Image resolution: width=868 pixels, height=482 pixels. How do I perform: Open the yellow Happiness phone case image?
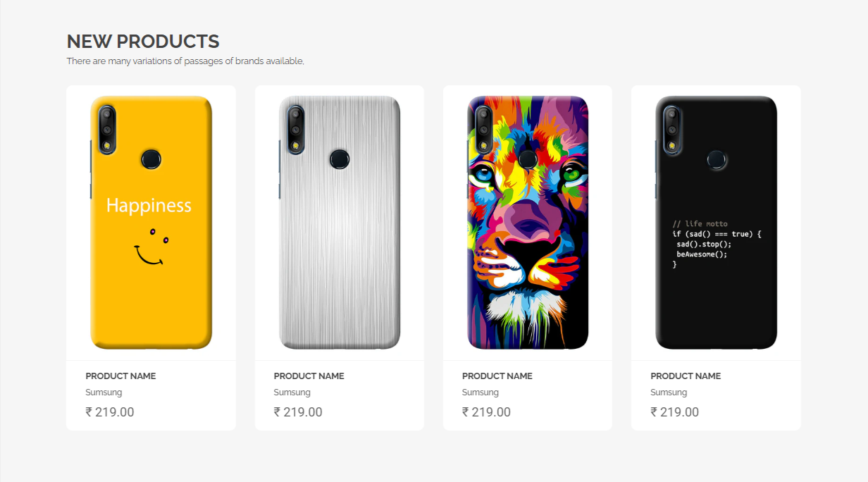pos(151,223)
